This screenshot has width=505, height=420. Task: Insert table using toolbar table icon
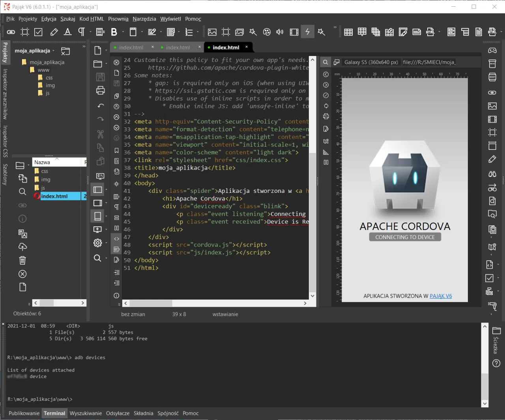(348, 32)
